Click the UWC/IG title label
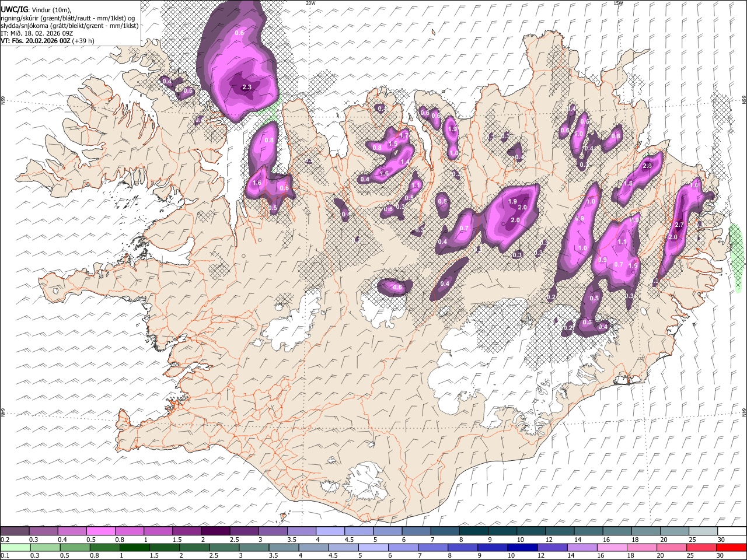Viewport: 747px width, 560px height. pyautogui.click(x=14, y=10)
